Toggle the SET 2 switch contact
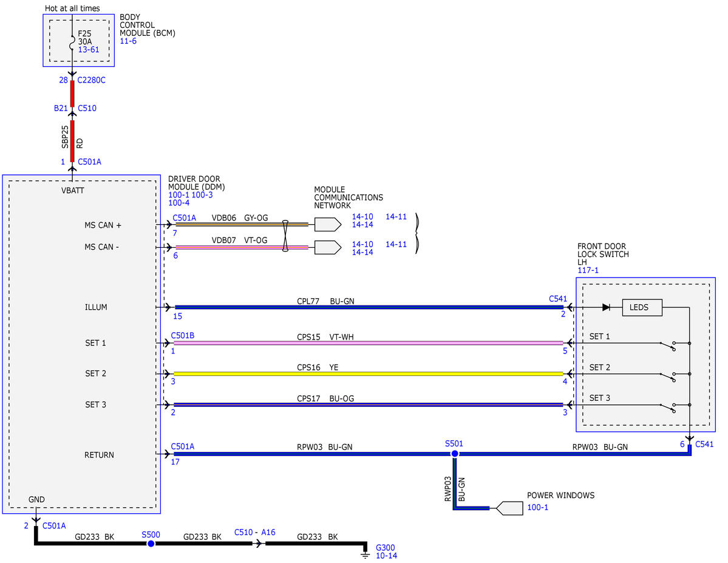Viewport: 728px width, 563px height. [668, 377]
